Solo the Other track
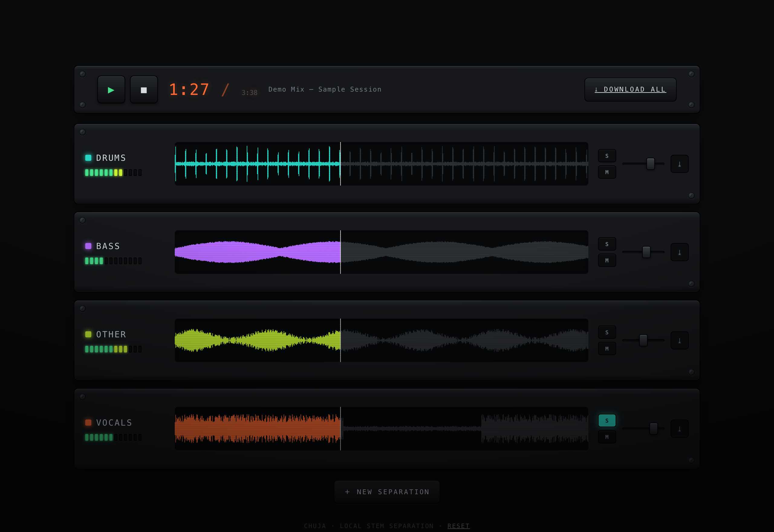 607,332
